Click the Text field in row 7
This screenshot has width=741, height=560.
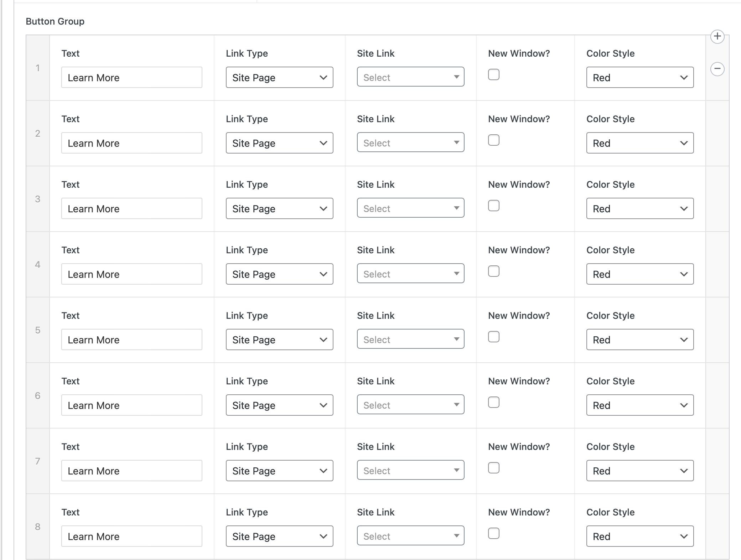coord(131,471)
